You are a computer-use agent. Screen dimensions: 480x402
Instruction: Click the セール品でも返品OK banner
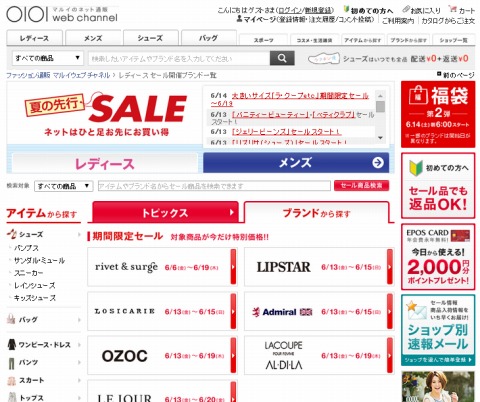(x=438, y=186)
